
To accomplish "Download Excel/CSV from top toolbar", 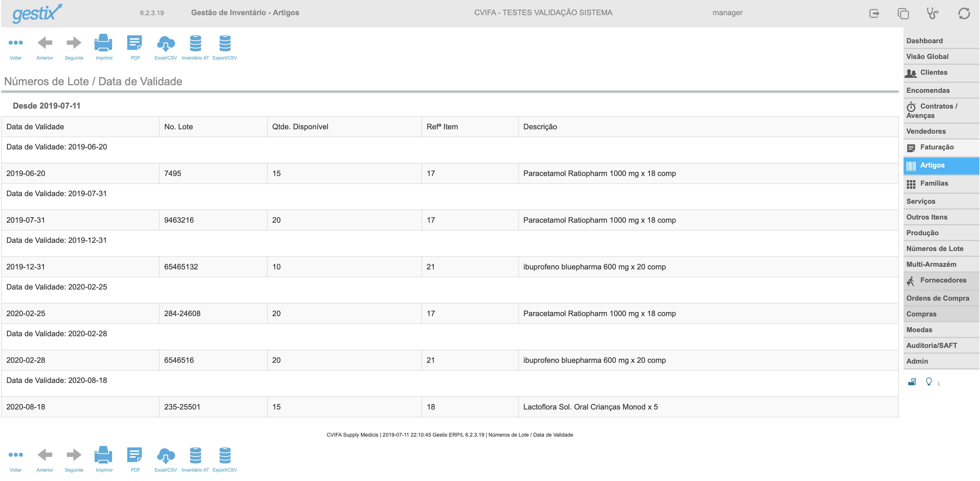I will (x=165, y=43).
